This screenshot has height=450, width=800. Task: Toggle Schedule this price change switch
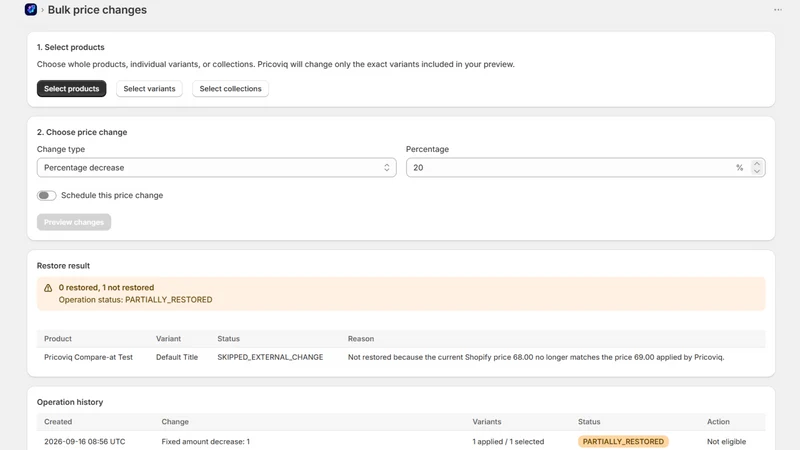coord(46,195)
